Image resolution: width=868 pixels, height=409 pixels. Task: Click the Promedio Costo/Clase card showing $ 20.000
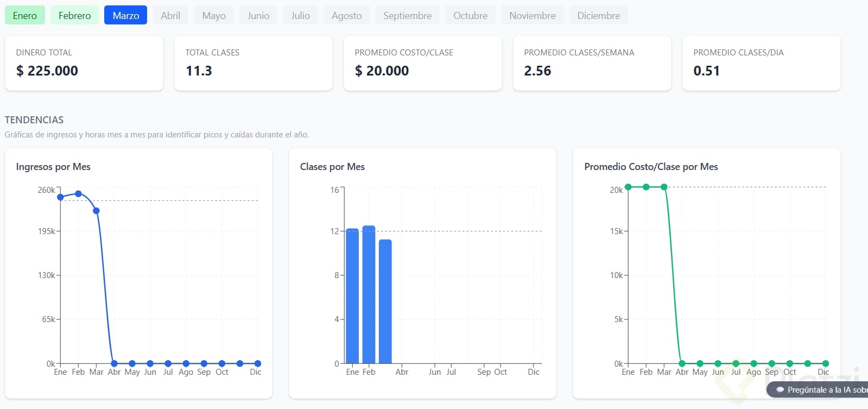tap(423, 63)
